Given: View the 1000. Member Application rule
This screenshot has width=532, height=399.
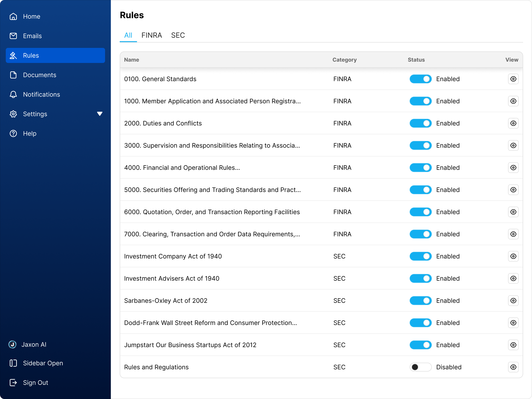Looking at the screenshot, I should 513,101.
